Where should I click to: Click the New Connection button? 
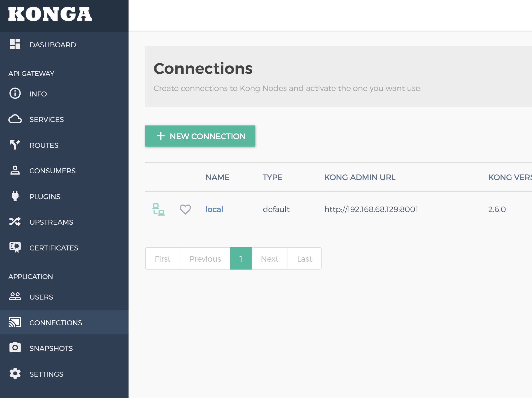(200, 136)
